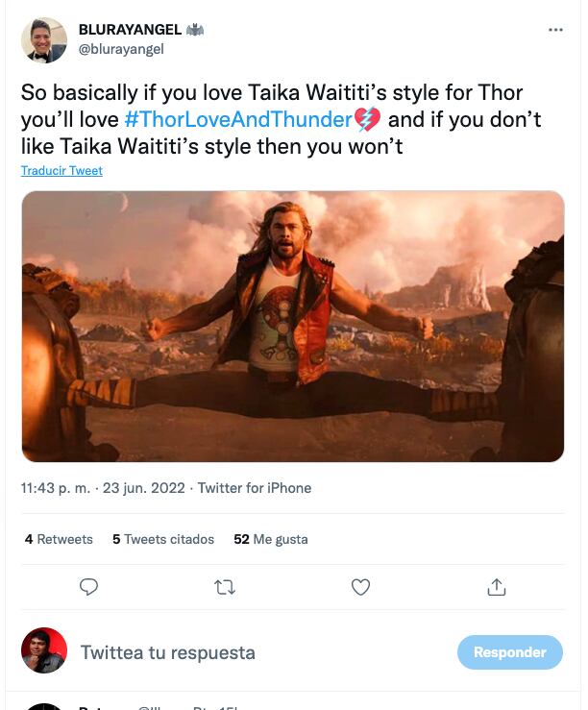Click the reply speech bubble icon
This screenshot has width=588, height=710.
pos(89,586)
